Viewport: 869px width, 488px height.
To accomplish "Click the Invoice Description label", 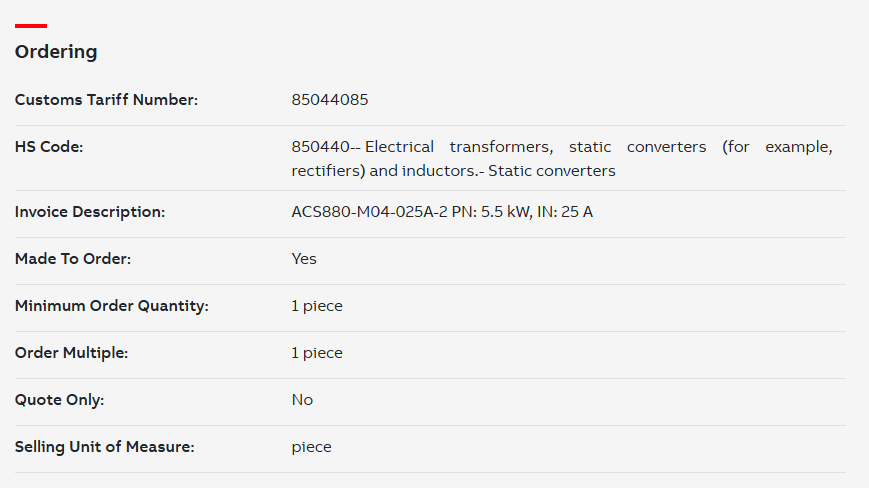I will (90, 212).
